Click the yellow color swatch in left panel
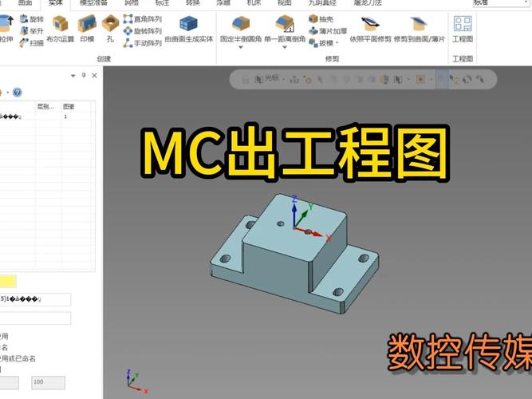The image size is (532, 399). pyautogui.click(x=7, y=282)
